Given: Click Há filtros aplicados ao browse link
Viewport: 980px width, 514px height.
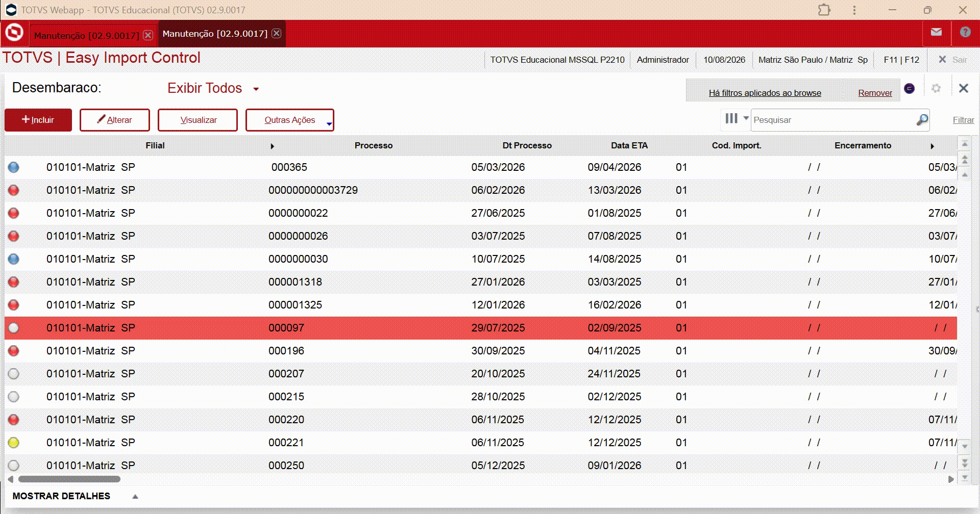Looking at the screenshot, I should (765, 93).
